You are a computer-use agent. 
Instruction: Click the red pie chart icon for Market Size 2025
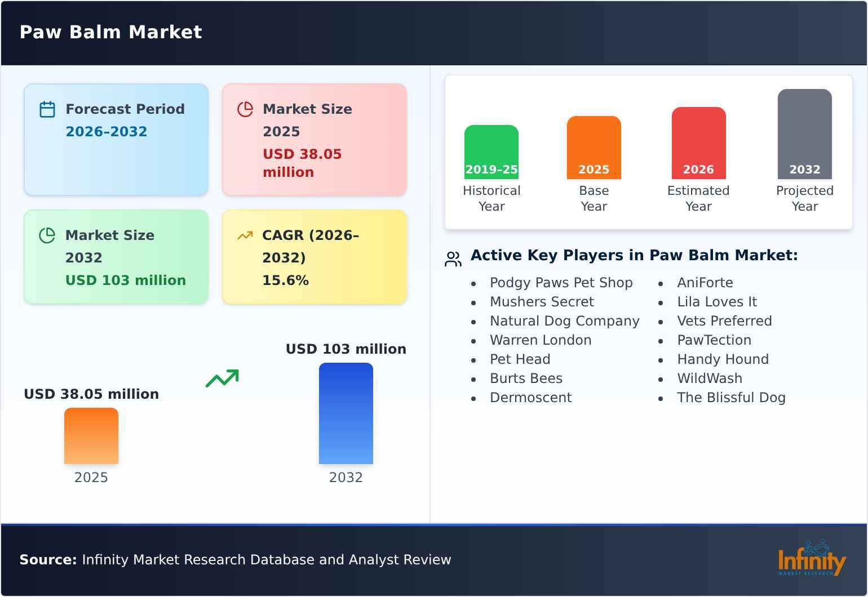[245, 109]
